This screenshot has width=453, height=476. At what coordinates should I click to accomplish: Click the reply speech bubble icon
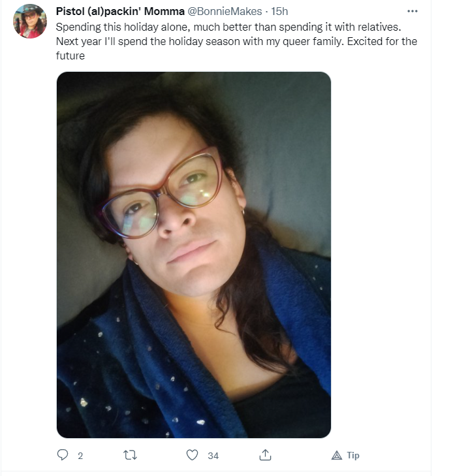pos(63,454)
